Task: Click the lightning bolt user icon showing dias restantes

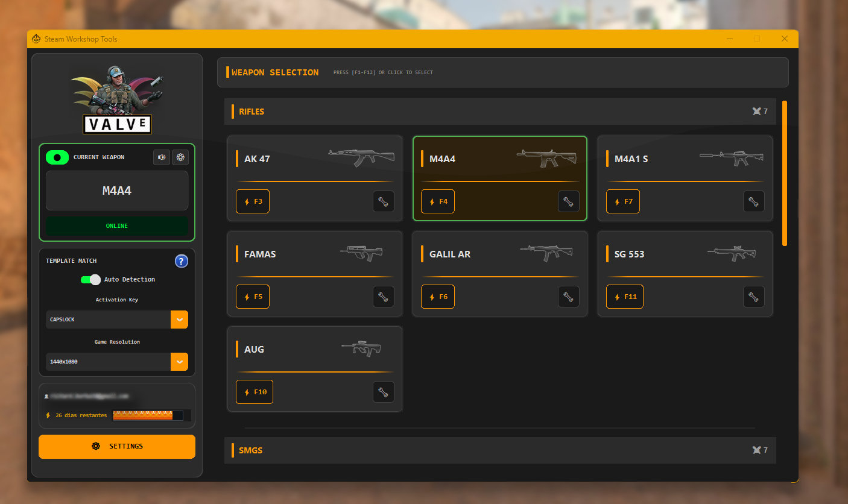Action: click(x=48, y=415)
